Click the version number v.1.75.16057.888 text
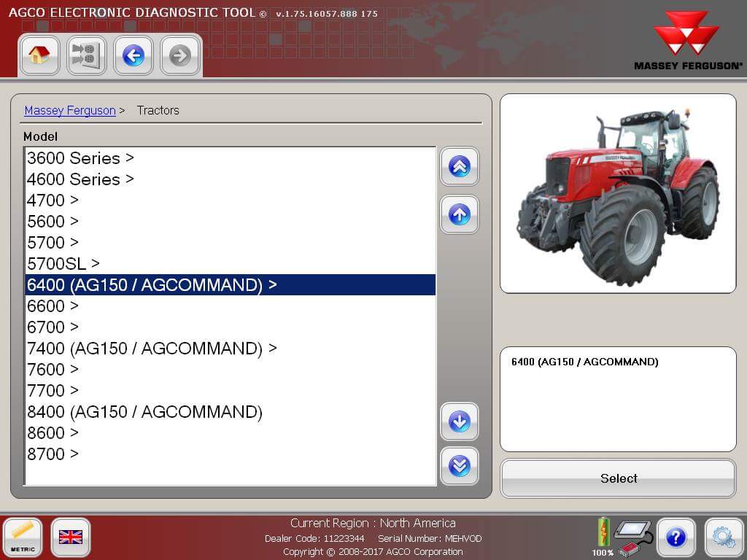747x560 pixels. (x=327, y=14)
